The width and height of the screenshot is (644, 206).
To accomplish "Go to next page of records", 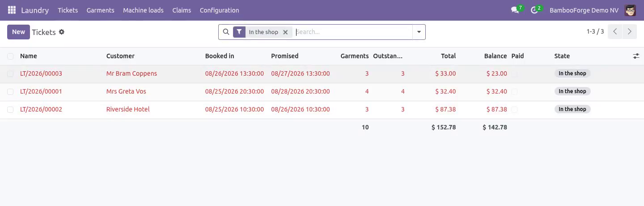I will (x=629, y=32).
